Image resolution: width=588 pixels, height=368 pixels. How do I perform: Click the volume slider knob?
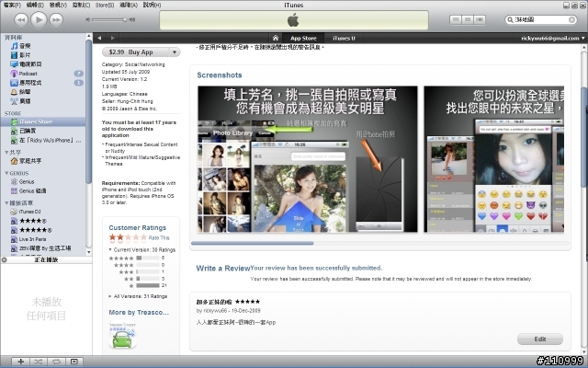(125, 19)
